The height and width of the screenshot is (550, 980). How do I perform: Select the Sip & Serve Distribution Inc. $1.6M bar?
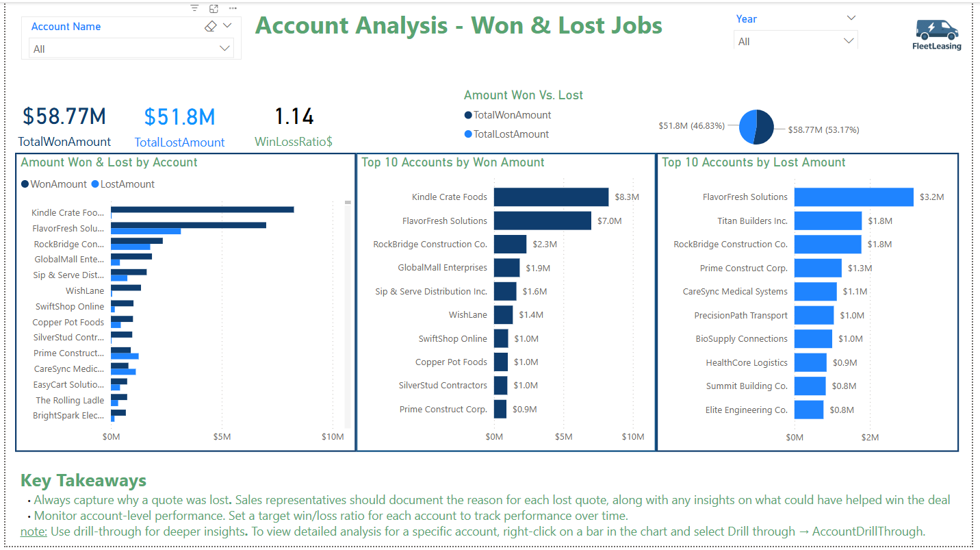pyautogui.click(x=505, y=292)
